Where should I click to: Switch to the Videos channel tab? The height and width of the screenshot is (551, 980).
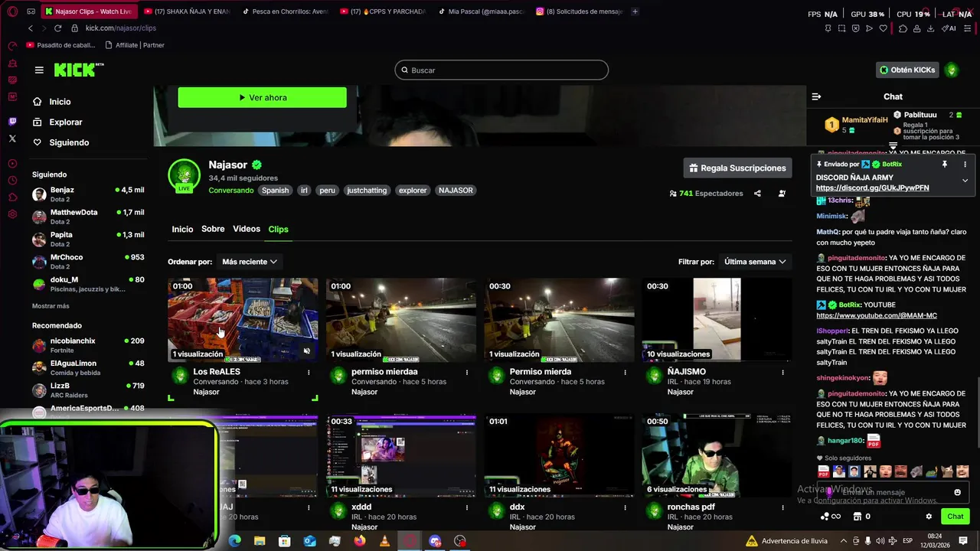247,229
